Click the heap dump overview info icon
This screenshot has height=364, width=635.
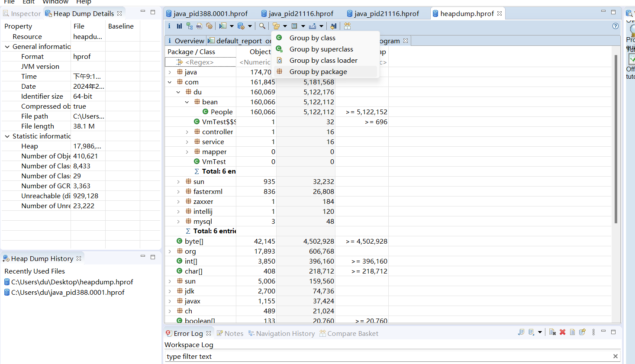[x=170, y=26]
